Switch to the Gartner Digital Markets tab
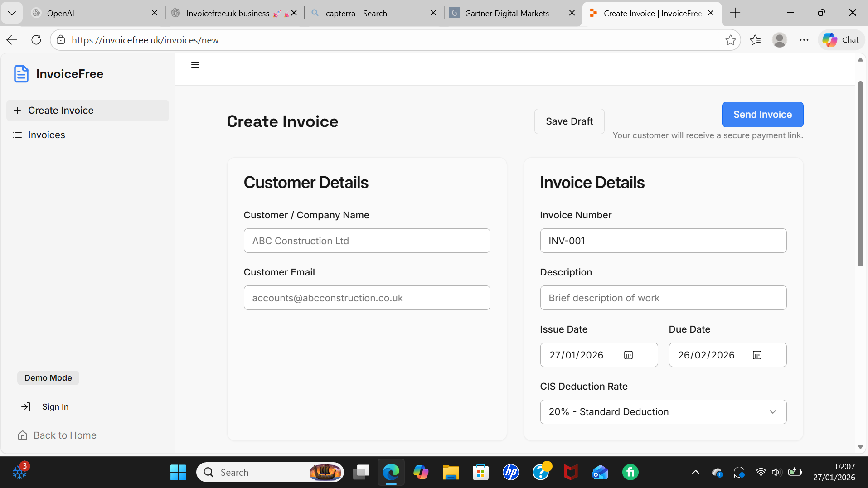The width and height of the screenshot is (868, 488). (507, 13)
